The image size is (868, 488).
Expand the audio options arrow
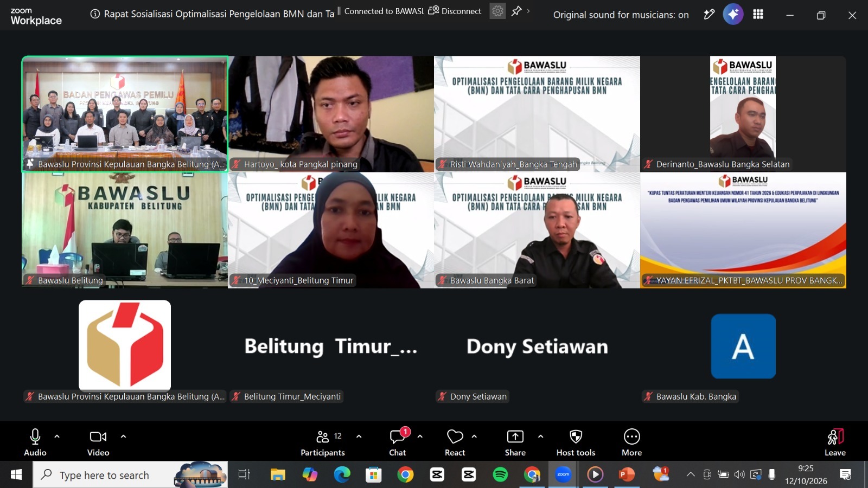click(x=57, y=436)
